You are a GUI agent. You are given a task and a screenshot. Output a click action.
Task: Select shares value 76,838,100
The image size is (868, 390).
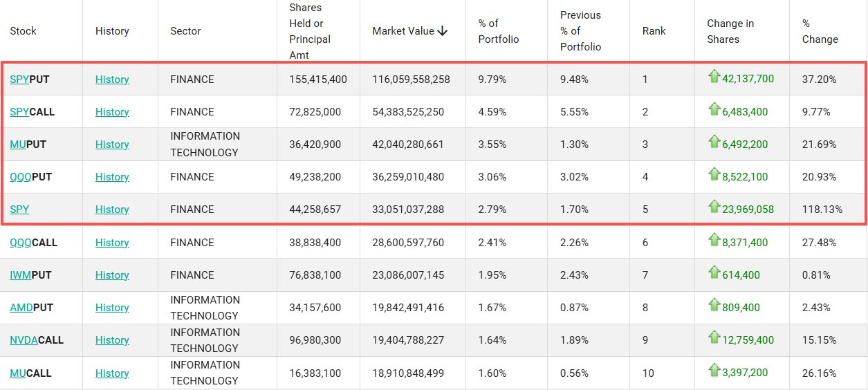pos(315,275)
